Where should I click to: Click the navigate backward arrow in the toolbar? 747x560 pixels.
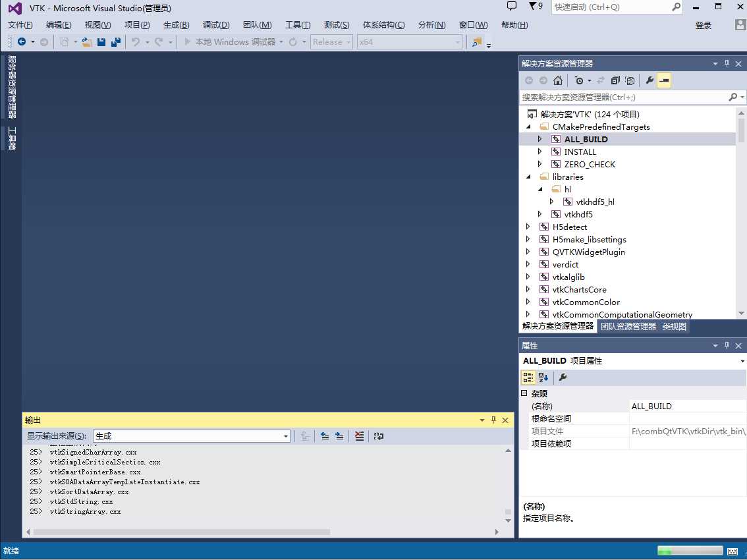pyautogui.click(x=22, y=42)
